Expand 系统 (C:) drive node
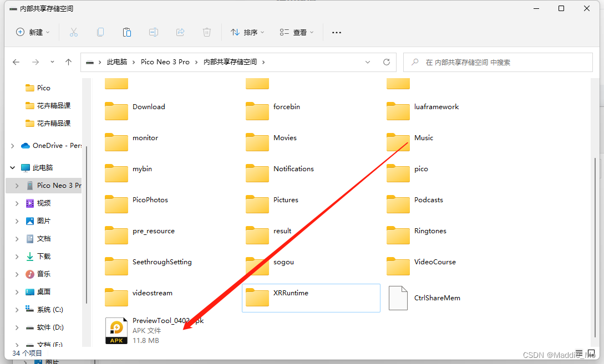This screenshot has height=364, width=604. (x=17, y=310)
